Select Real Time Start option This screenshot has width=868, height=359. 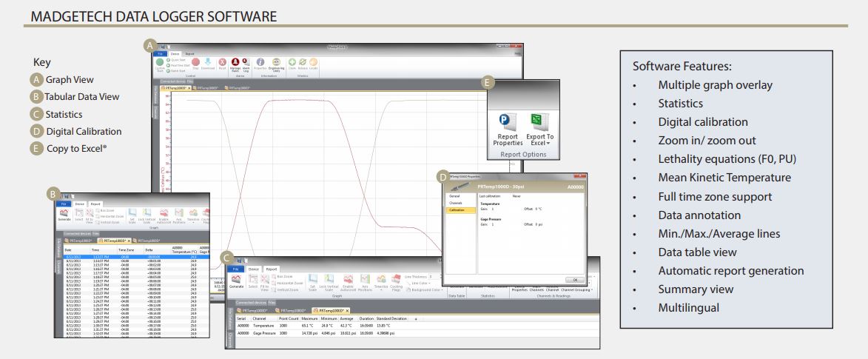point(178,65)
